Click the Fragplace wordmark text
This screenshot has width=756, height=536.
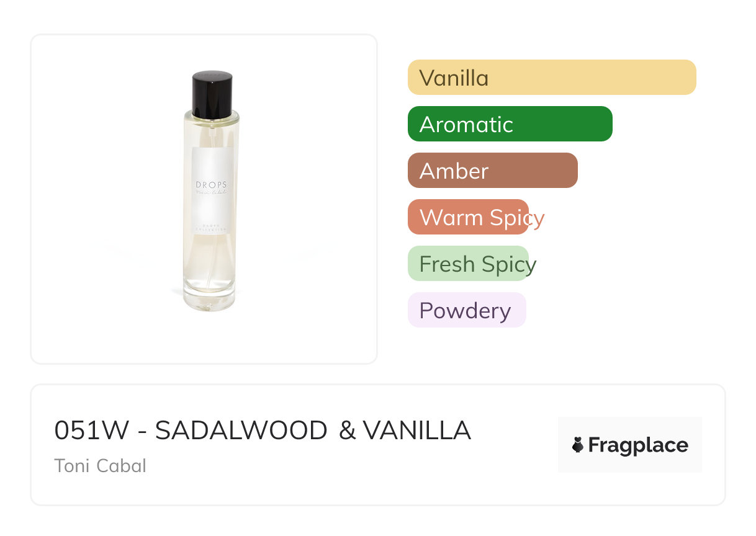tap(638, 445)
